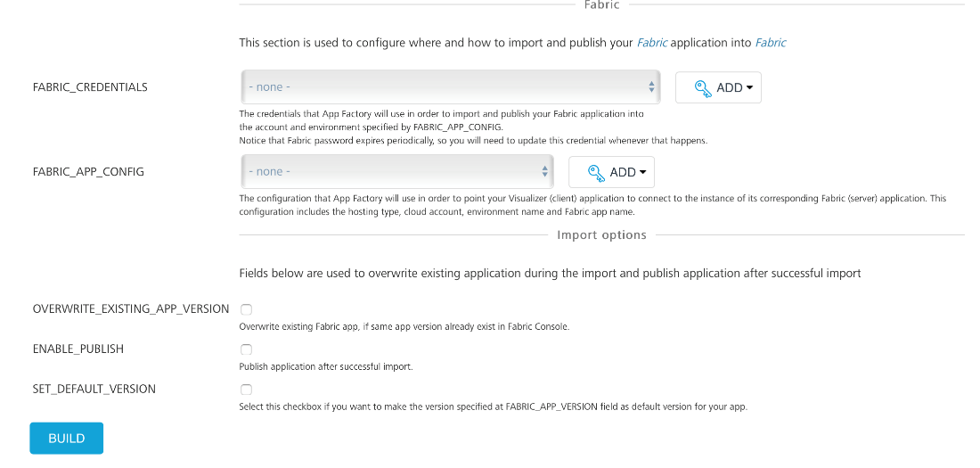Click the FABRIC_APP_CONFIG select up-down arrows
This screenshot has width=980, height=468.
click(x=545, y=172)
